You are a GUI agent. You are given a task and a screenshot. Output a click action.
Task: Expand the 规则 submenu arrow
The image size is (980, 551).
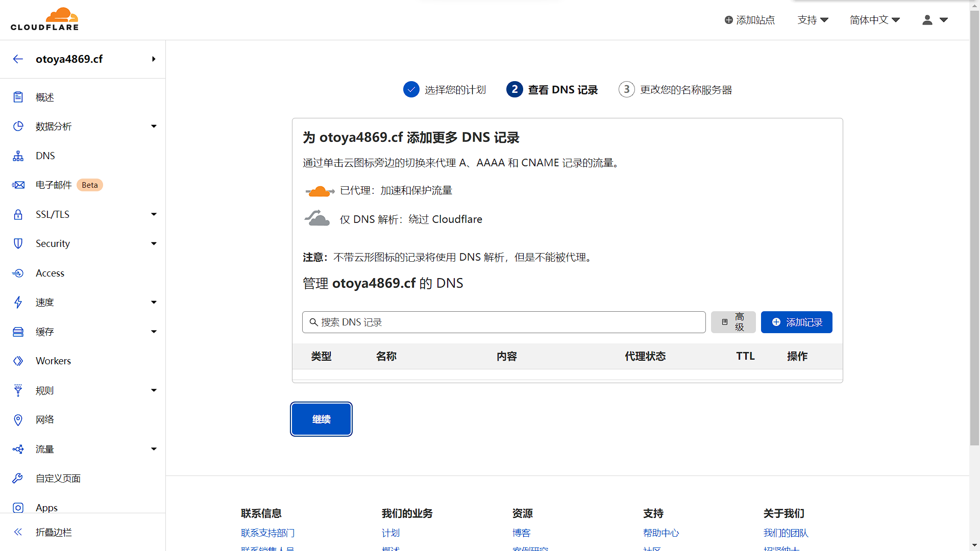pyautogui.click(x=154, y=390)
